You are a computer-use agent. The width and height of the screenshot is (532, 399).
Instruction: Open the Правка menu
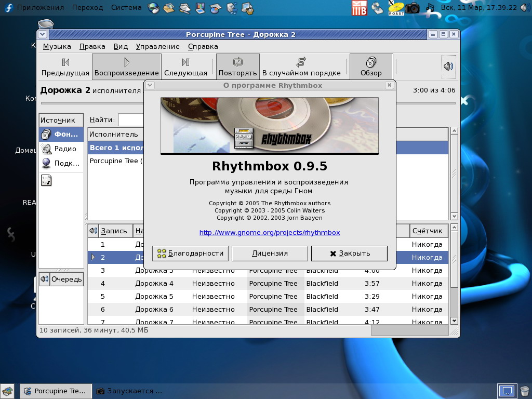(92, 46)
